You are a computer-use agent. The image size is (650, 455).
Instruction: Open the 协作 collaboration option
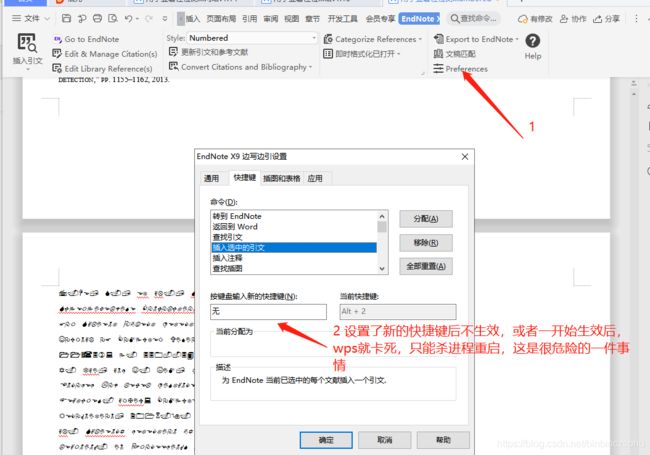click(573, 19)
